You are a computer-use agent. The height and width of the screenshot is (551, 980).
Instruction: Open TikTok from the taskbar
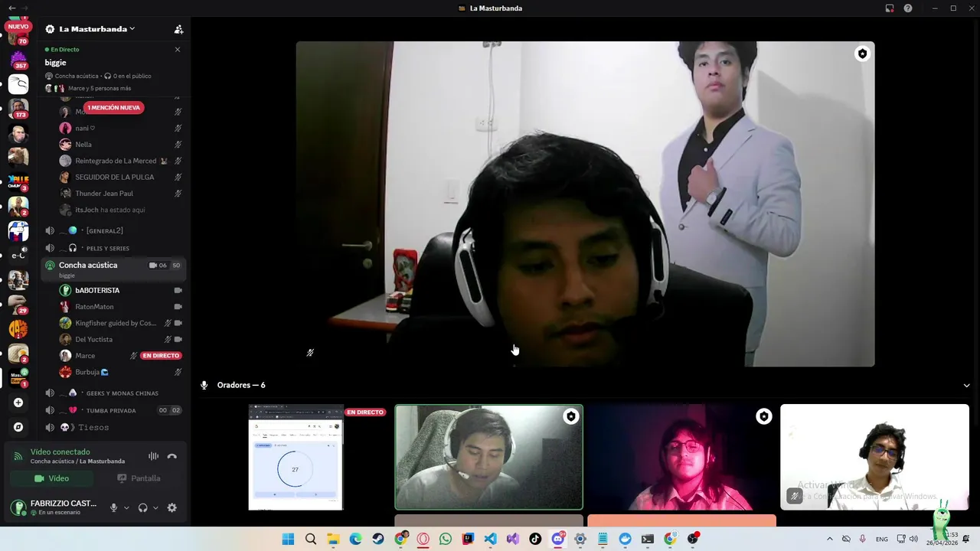coord(535,539)
